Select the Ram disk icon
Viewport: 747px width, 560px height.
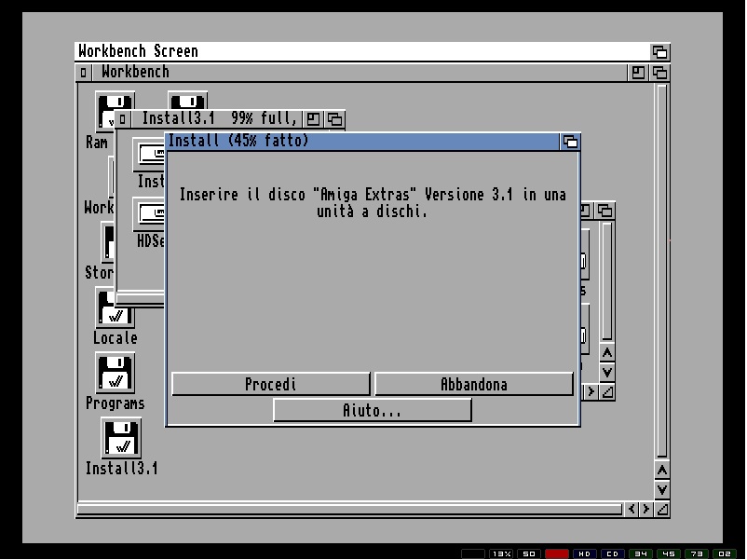click(x=104, y=112)
